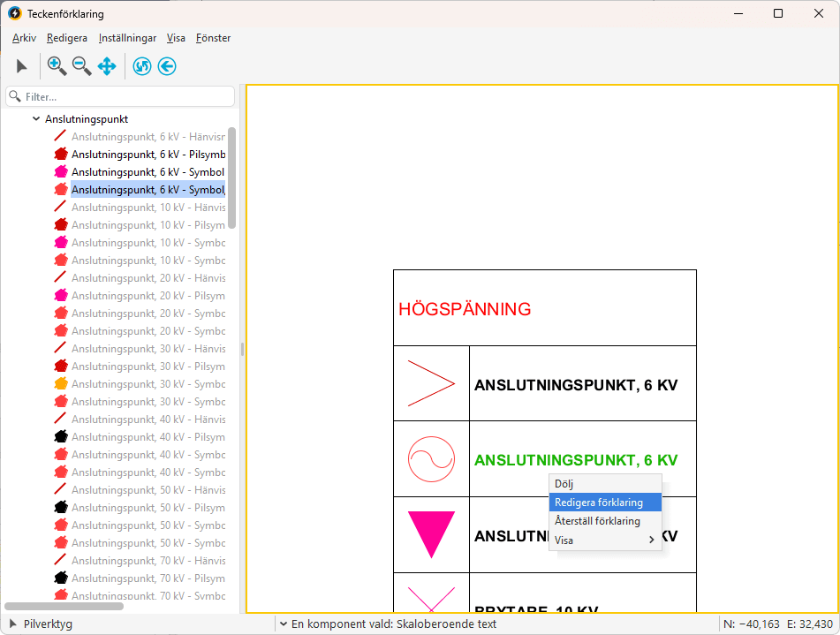Activate the blue pan arrows tool
This screenshot has height=635, width=840.
[x=107, y=66]
